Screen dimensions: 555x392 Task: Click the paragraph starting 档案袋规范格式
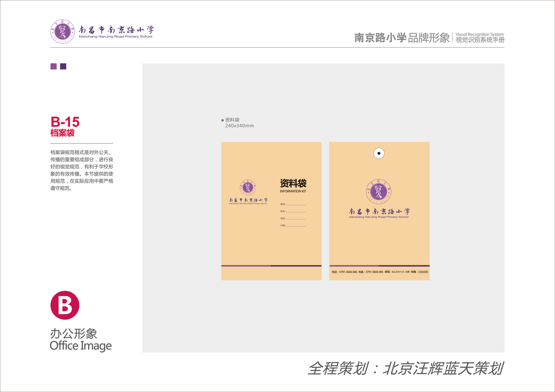(x=82, y=170)
